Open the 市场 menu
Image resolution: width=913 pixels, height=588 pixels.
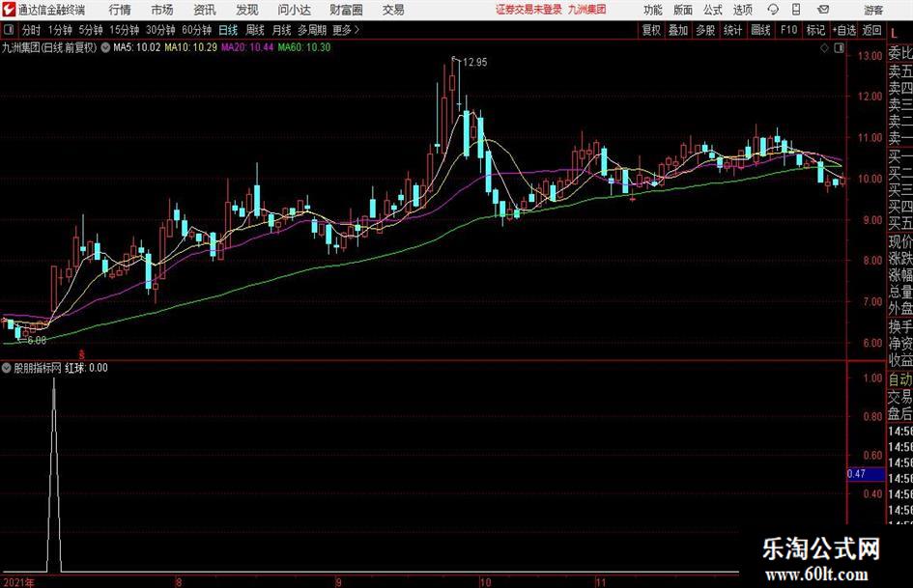(162, 10)
